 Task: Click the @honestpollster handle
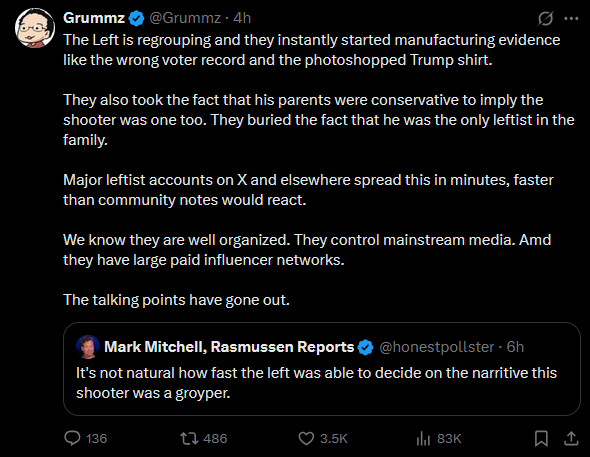pyautogui.click(x=436, y=347)
